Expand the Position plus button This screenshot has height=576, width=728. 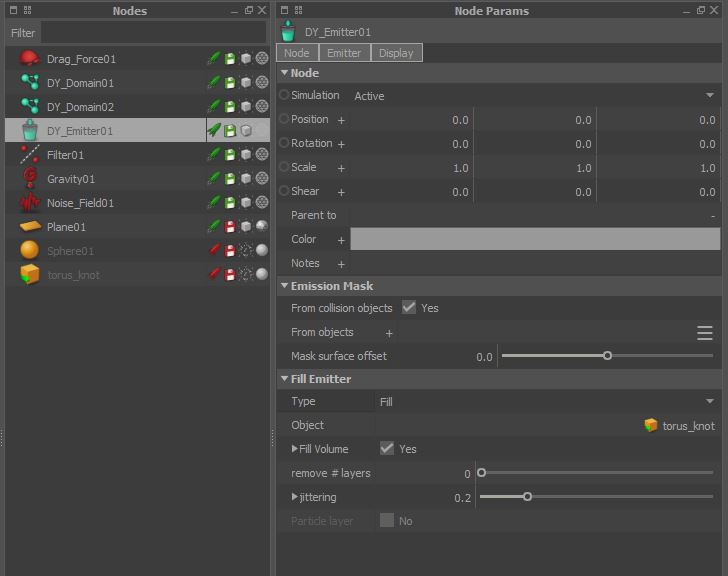coord(341,120)
